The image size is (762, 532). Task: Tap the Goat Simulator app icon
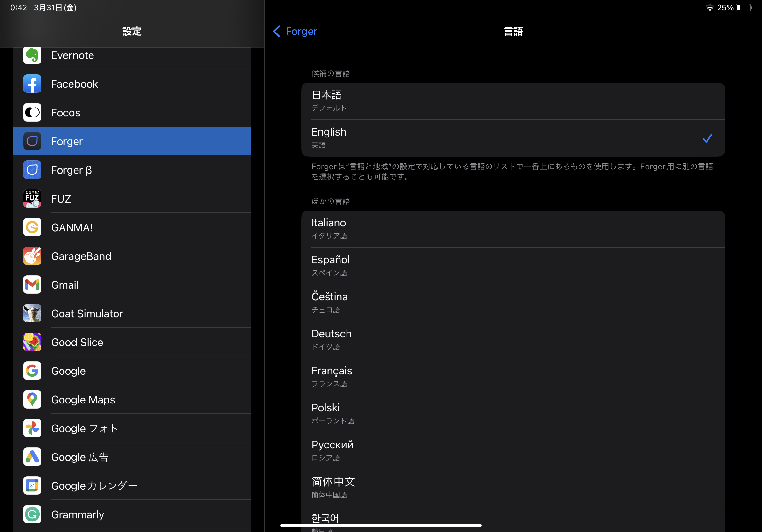tap(32, 313)
